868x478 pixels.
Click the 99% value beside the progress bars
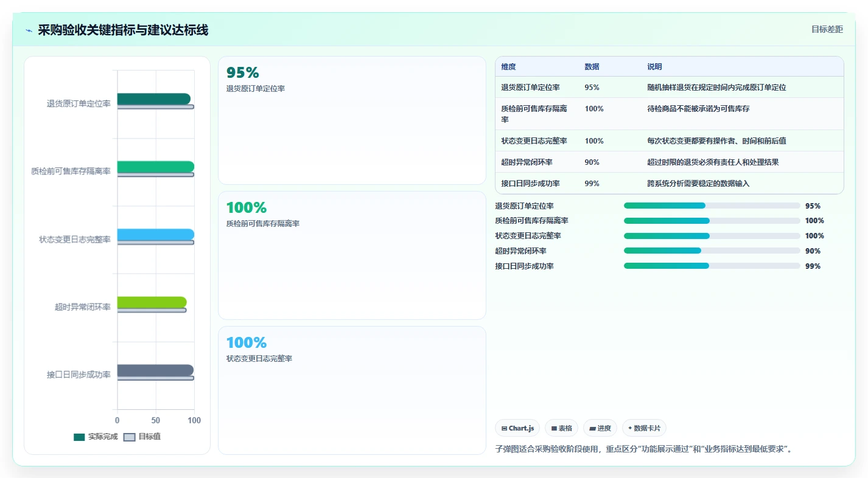pyautogui.click(x=813, y=266)
